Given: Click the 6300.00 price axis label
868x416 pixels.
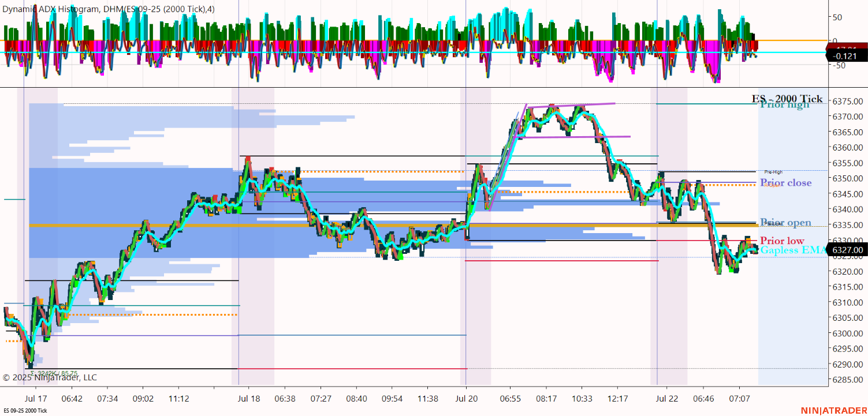Looking at the screenshot, I should click(x=847, y=333).
